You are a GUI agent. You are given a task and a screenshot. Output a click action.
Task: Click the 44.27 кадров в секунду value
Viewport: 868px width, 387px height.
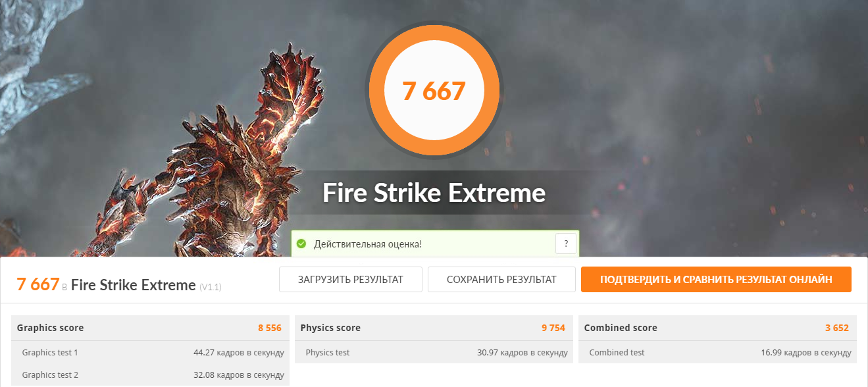click(239, 353)
